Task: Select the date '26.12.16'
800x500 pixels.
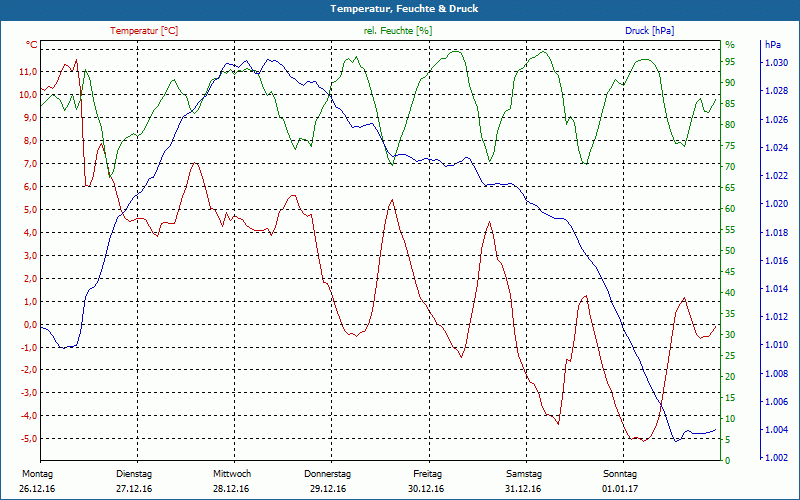Action: (x=37, y=489)
